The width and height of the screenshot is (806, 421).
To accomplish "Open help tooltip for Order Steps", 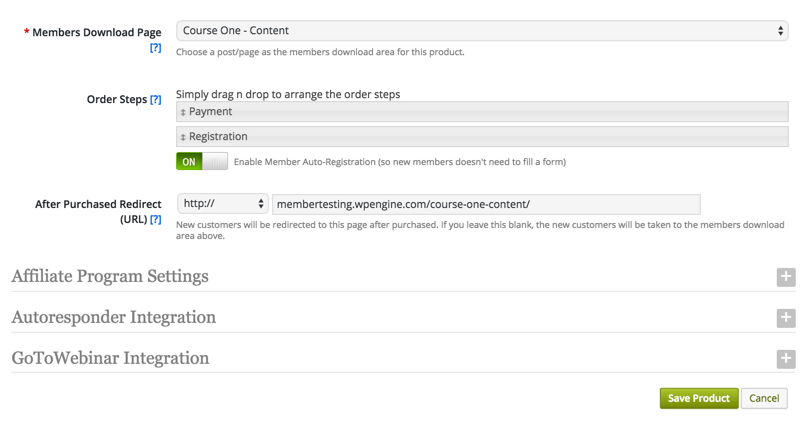I will pyautogui.click(x=155, y=100).
